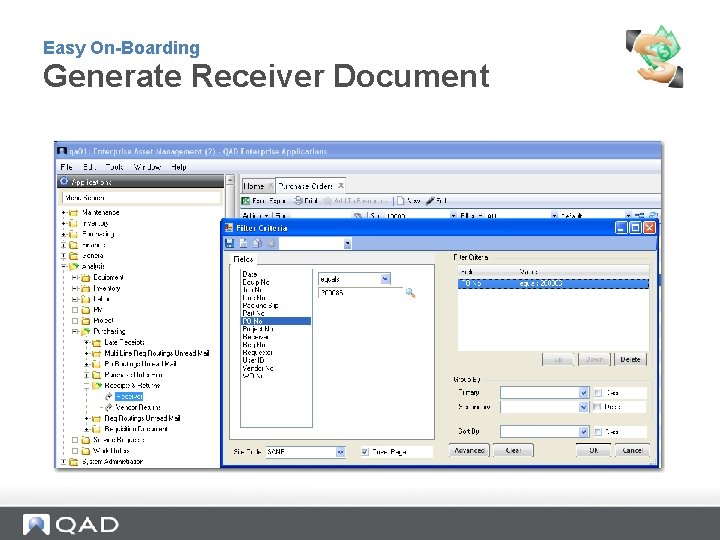Close the Home tab with its X

270,186
